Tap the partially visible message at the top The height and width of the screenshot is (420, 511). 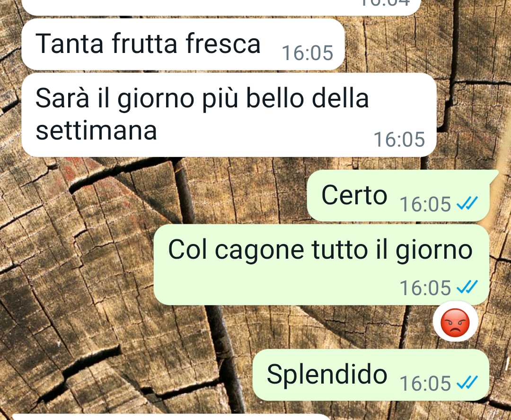click(221, 7)
